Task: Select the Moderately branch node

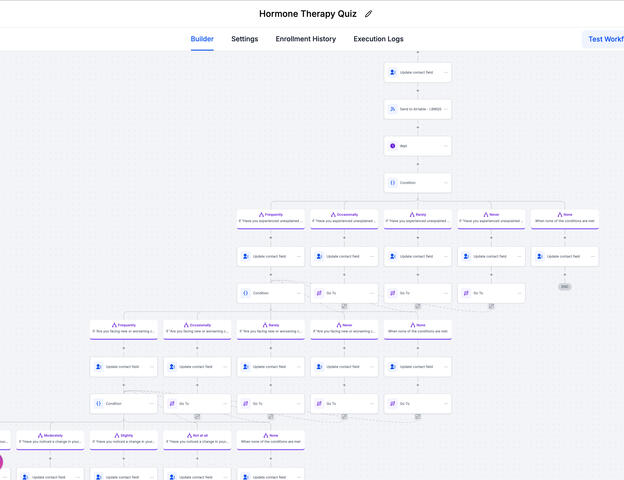Action: [x=52, y=438]
